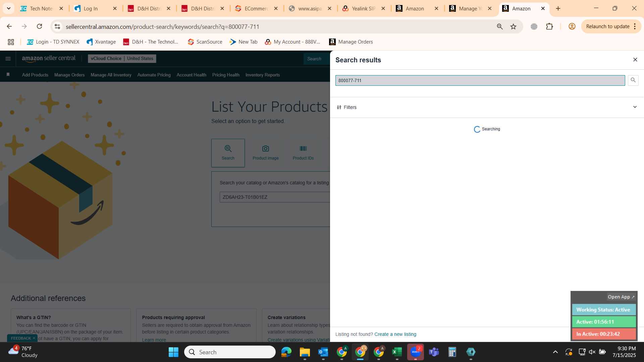Open Excel from the taskbar
The width and height of the screenshot is (644, 362).
point(397,352)
